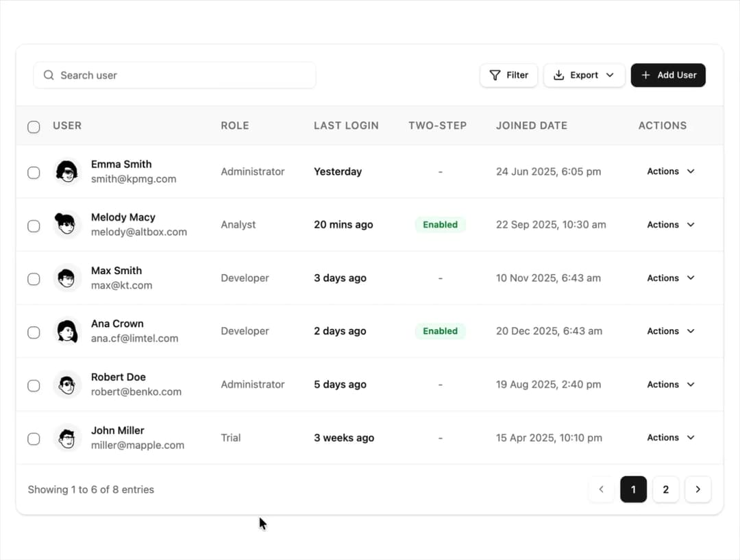
Task: Tick the Ana Crown row checkbox
Action: (34, 332)
